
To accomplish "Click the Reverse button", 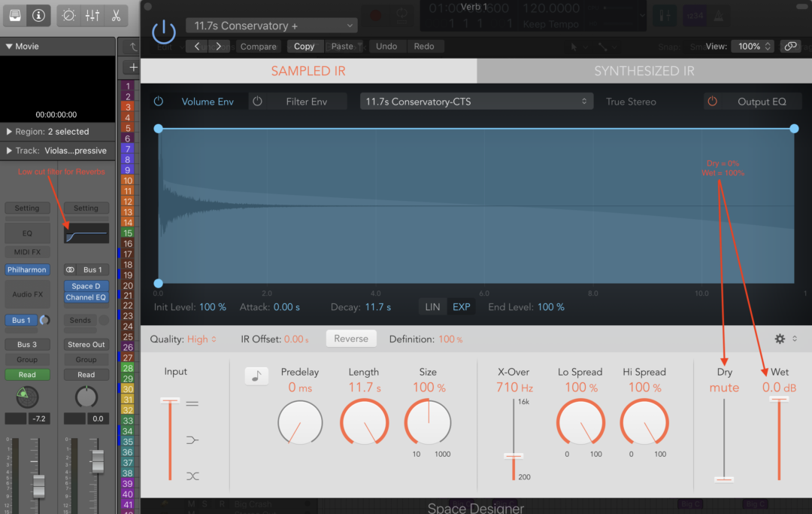I will pyautogui.click(x=351, y=339).
